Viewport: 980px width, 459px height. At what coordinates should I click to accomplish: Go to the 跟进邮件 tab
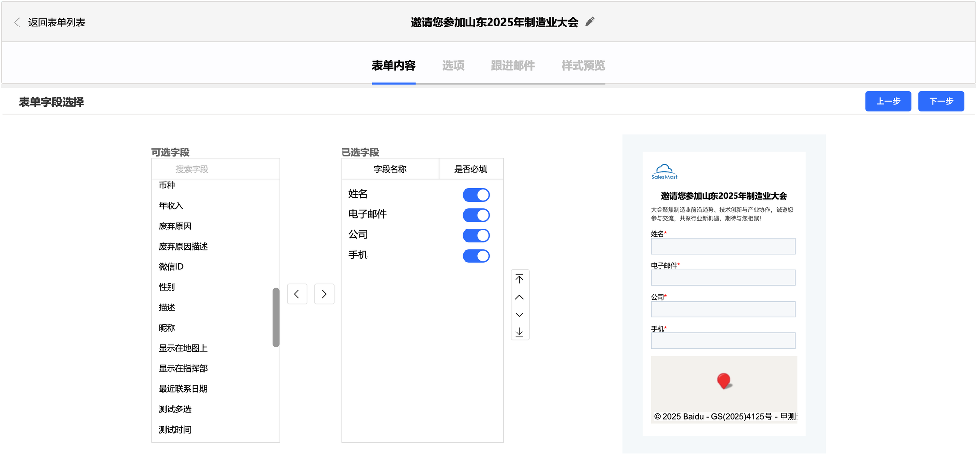(x=513, y=66)
